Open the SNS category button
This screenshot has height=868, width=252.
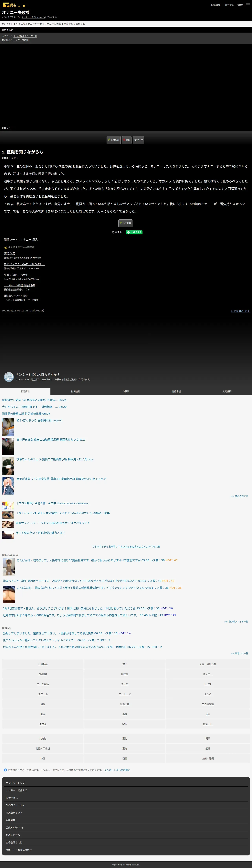pos(125,724)
